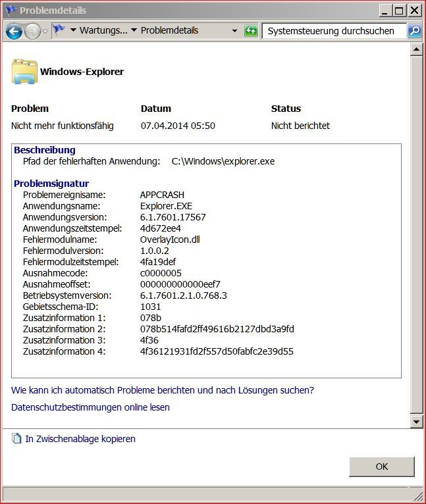Viewport: 426px width, 504px height.
Task: Click the C:\Windows\explorer.exe path text
Action: click(223, 161)
